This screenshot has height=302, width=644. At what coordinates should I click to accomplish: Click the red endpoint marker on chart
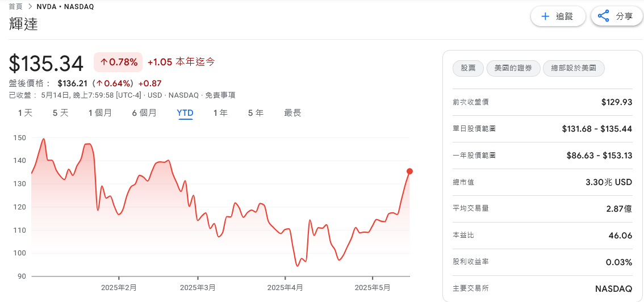coord(409,171)
